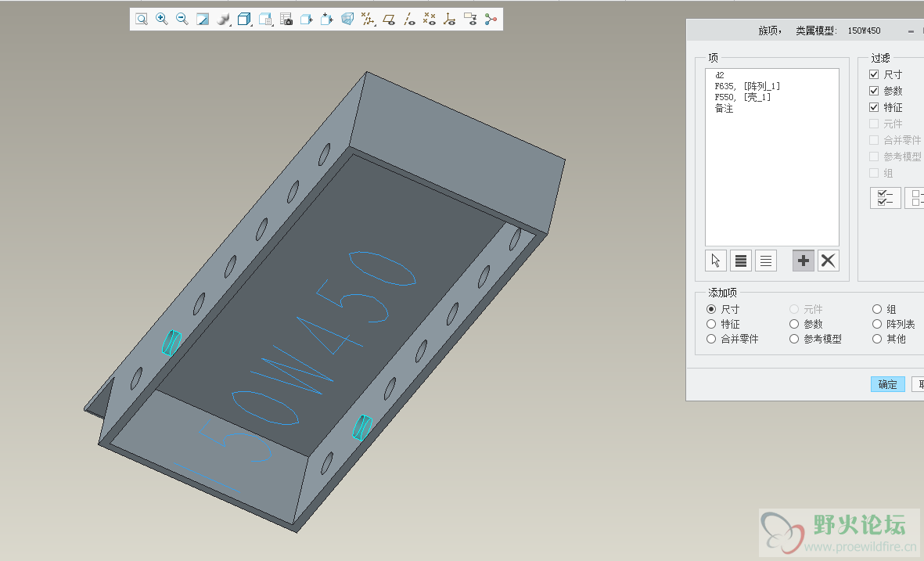The height and width of the screenshot is (561, 924).
Task: Select the 合并零件 radio under 添加项
Action: pos(711,339)
